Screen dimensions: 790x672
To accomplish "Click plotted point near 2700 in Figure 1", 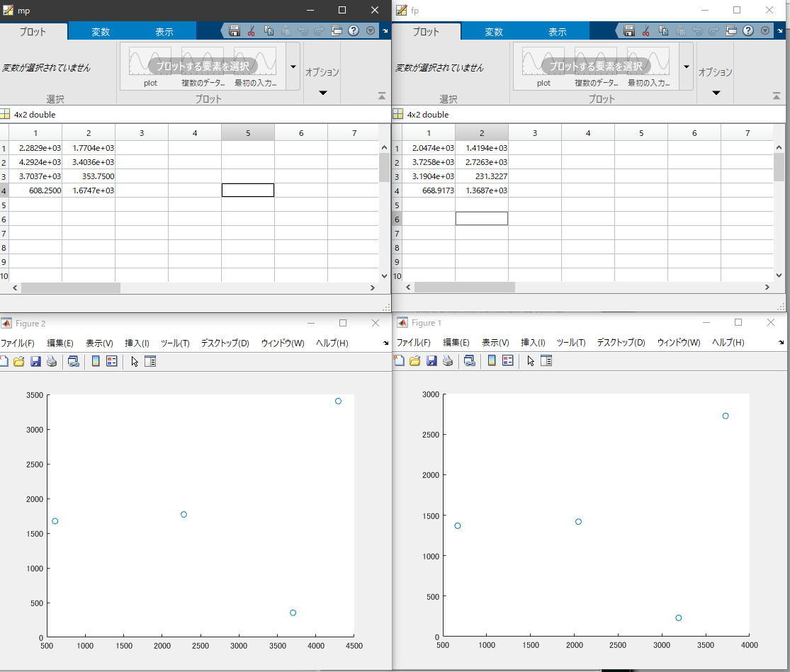I will (x=726, y=416).
